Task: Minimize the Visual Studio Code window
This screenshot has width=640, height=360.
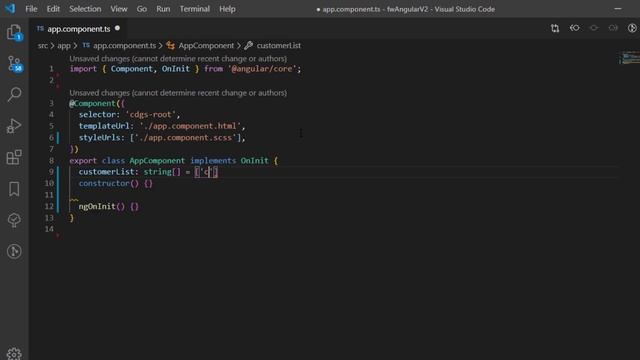Action: 618,9
